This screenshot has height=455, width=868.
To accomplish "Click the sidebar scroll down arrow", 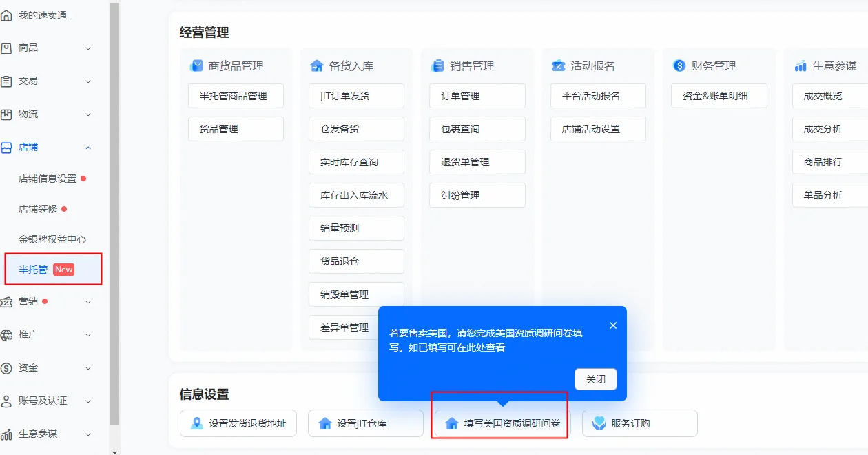I will click(x=114, y=452).
